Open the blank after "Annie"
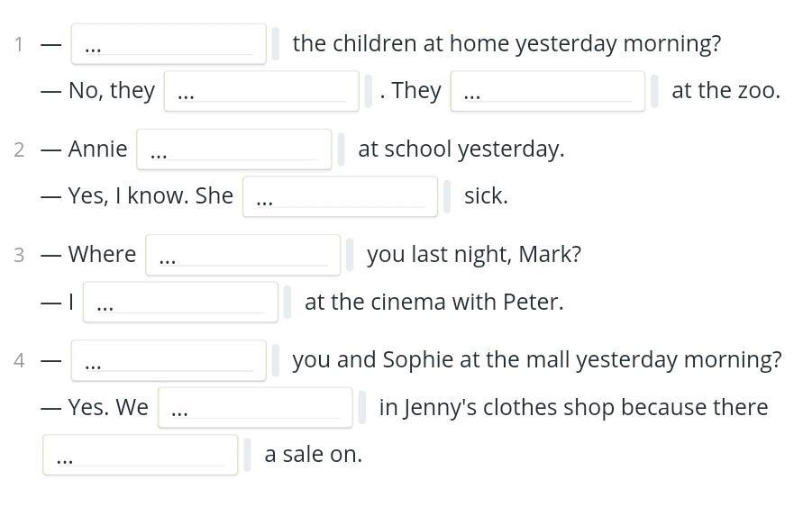The image size is (812, 507). pos(234,149)
